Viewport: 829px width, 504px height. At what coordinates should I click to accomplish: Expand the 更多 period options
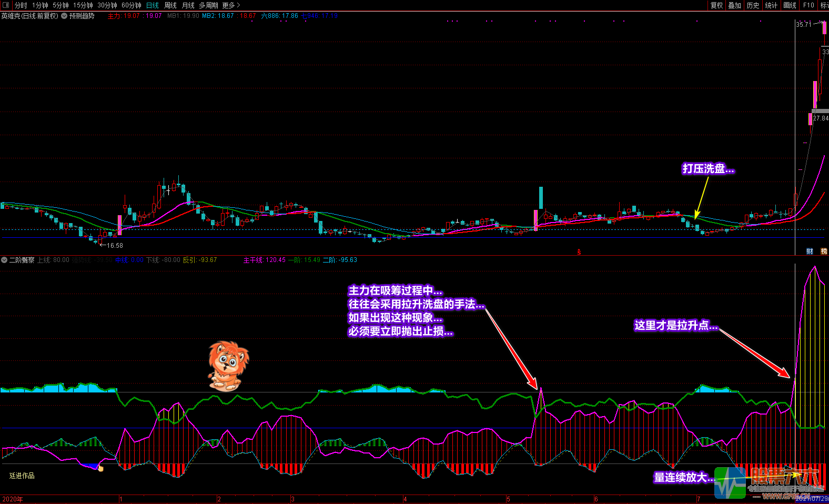pos(231,5)
